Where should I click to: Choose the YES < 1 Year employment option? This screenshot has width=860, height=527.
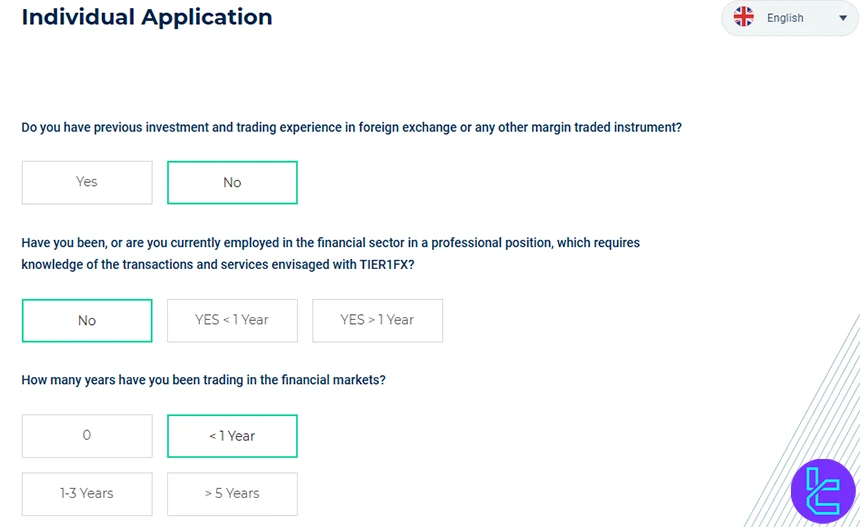click(232, 320)
